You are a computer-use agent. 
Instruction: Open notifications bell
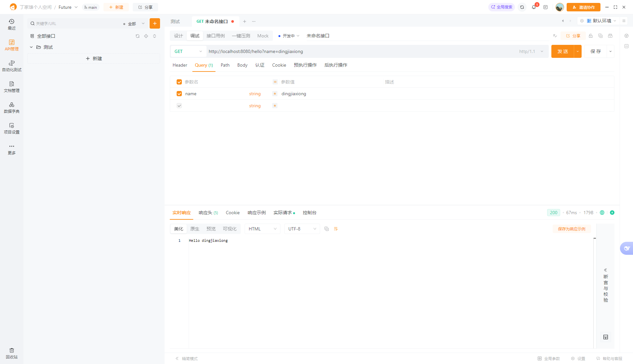tap(534, 7)
